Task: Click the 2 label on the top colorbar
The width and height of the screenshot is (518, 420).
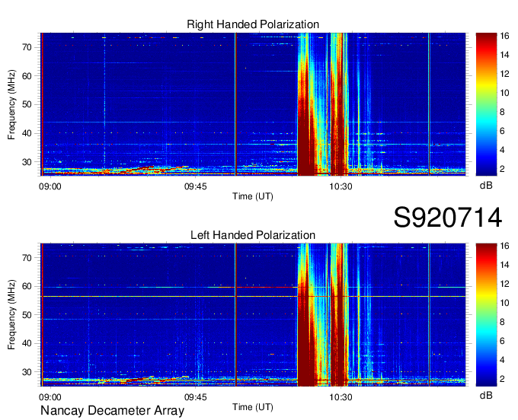Action: 503,169
